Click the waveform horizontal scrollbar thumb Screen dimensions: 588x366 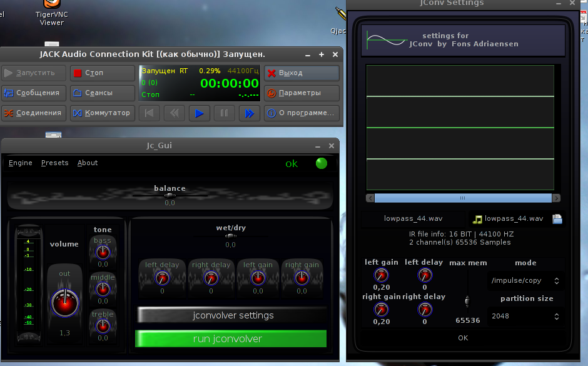[463, 198]
